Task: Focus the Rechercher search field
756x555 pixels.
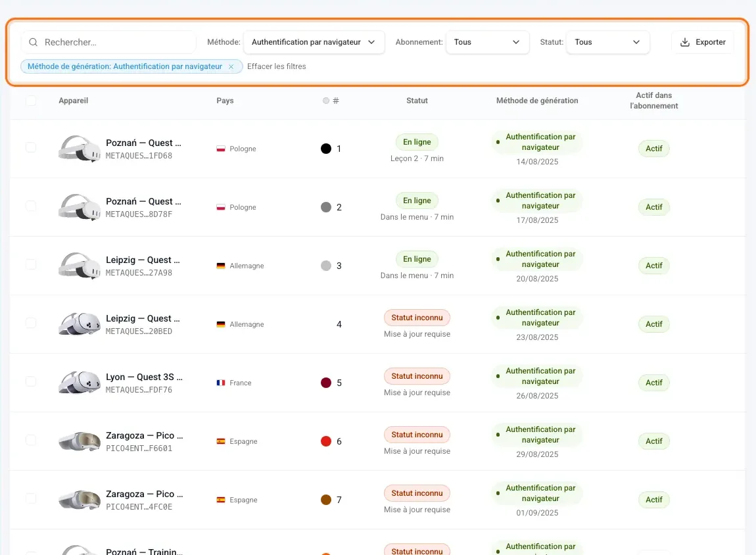Action: [x=108, y=43]
